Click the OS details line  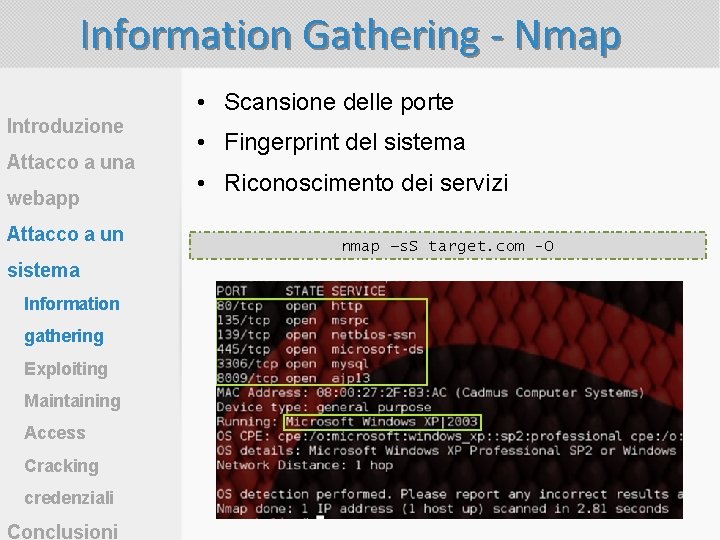[x=446, y=451]
